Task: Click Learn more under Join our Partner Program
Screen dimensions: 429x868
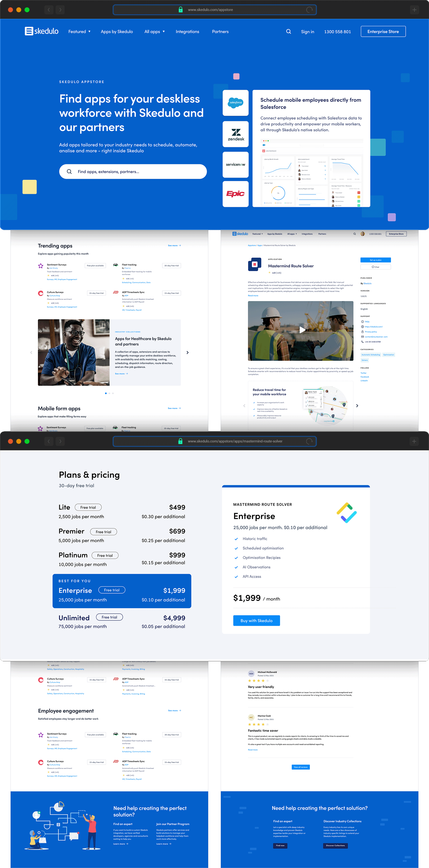Action: tap(163, 844)
